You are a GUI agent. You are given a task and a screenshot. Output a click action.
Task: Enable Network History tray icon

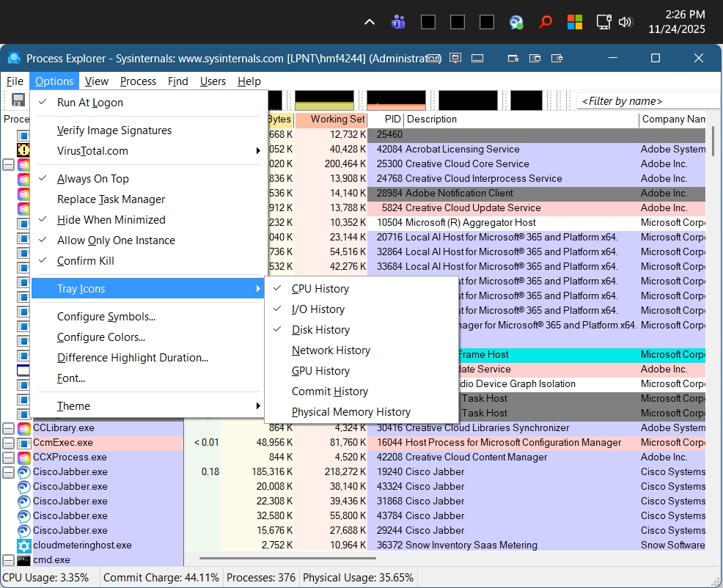click(331, 350)
